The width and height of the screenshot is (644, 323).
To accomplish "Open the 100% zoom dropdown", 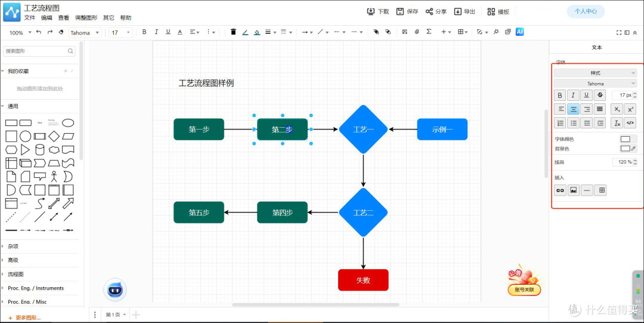I will point(20,32).
